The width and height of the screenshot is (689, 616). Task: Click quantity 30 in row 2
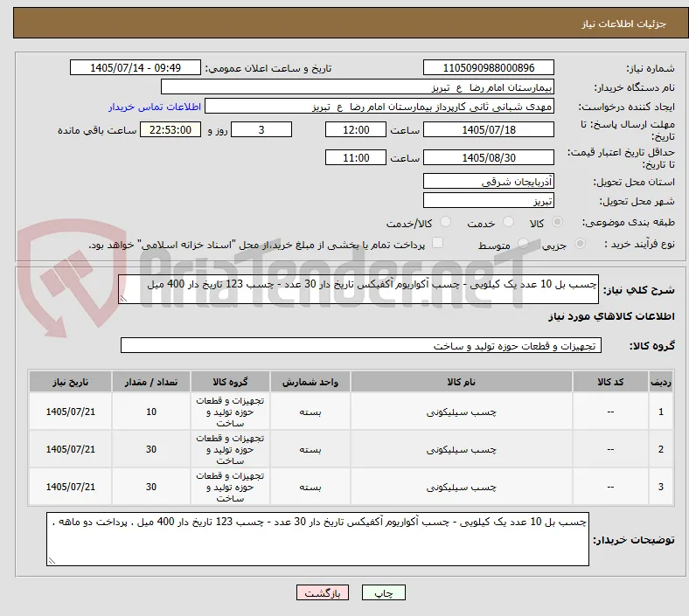coord(151,450)
